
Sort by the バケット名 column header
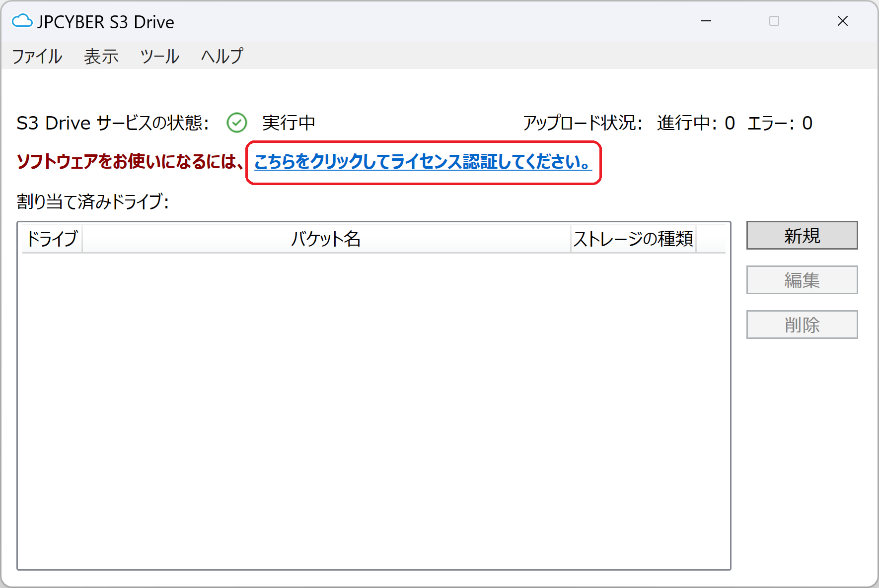[x=326, y=239]
